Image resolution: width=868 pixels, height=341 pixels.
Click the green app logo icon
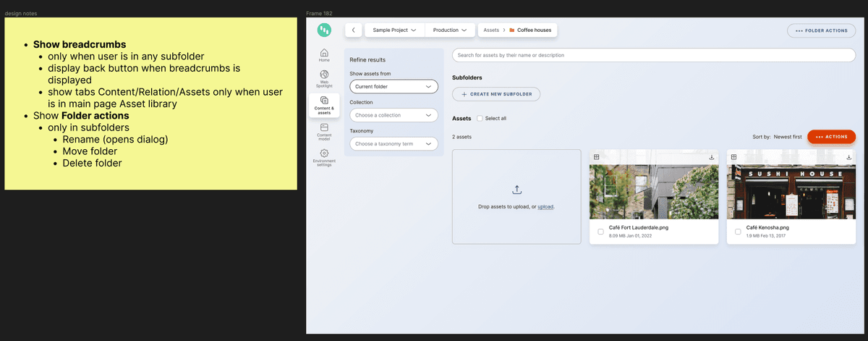pyautogui.click(x=324, y=30)
